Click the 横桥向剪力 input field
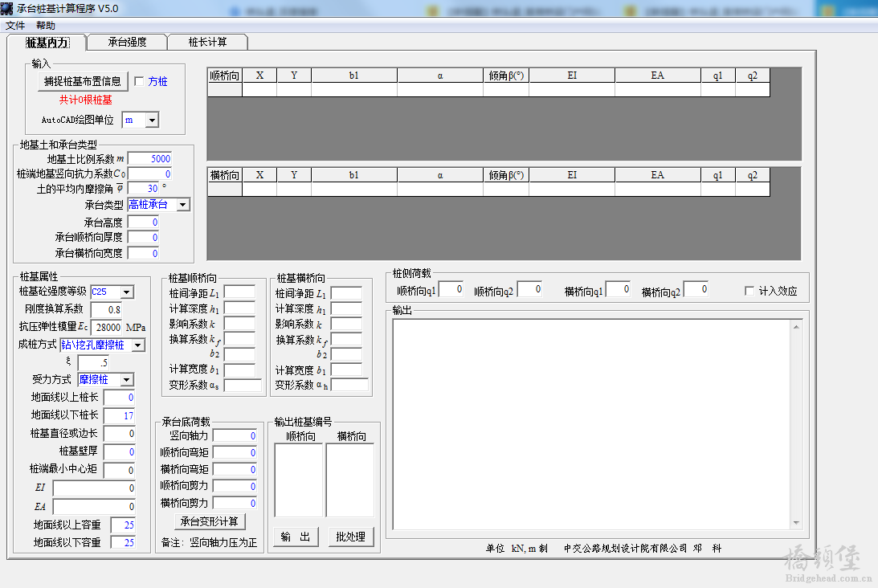The image size is (878, 588). click(x=235, y=504)
